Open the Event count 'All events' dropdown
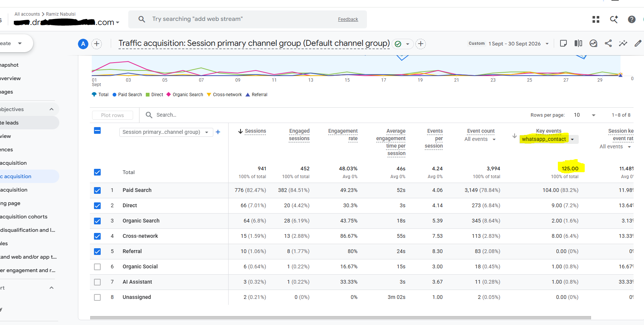644x325 pixels. pyautogui.click(x=480, y=139)
